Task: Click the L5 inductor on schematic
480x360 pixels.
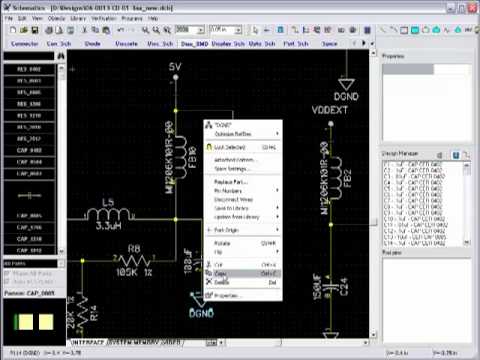Action: [x=109, y=214]
